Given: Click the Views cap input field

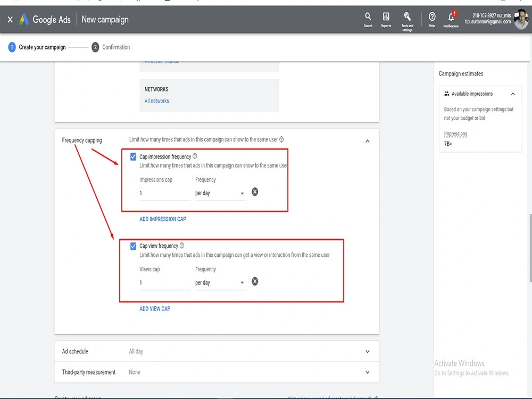Looking at the screenshot, I should (165, 282).
